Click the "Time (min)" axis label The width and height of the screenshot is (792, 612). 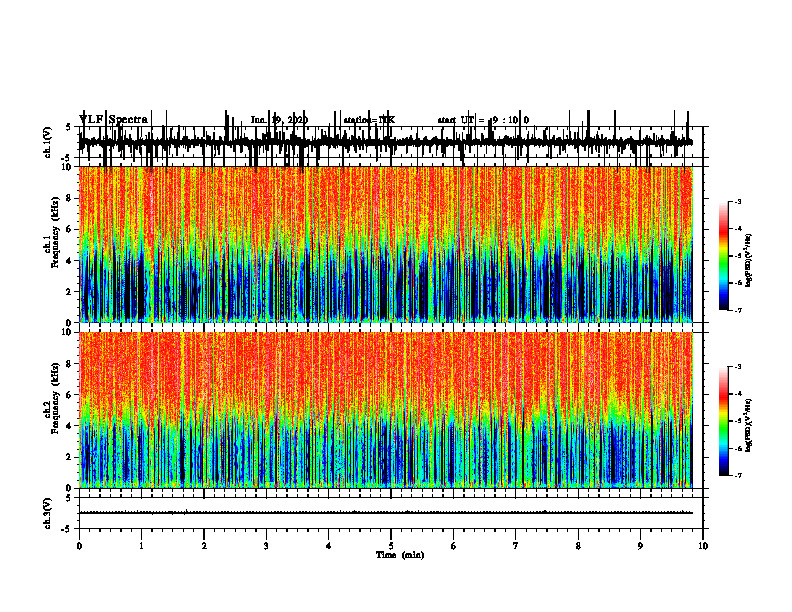(x=400, y=555)
